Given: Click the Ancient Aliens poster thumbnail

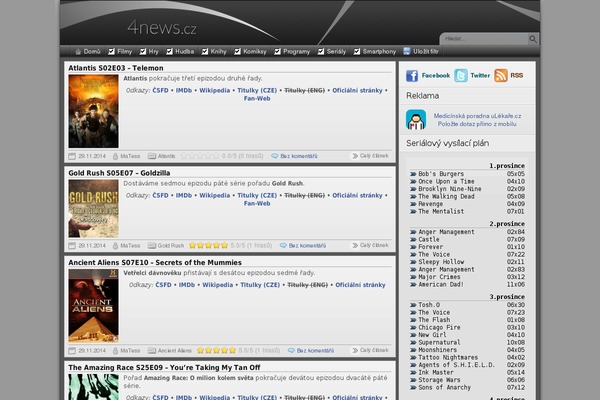Looking at the screenshot, I should 93,306.
